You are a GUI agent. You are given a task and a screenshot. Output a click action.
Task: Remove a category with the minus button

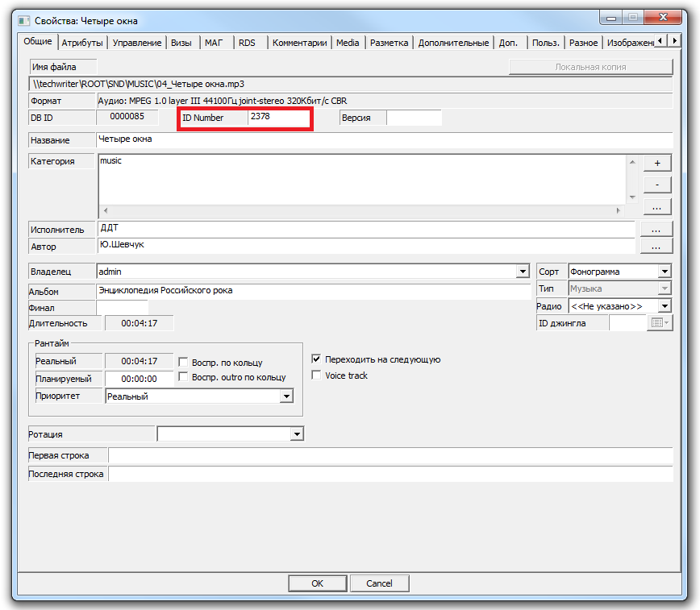657,185
